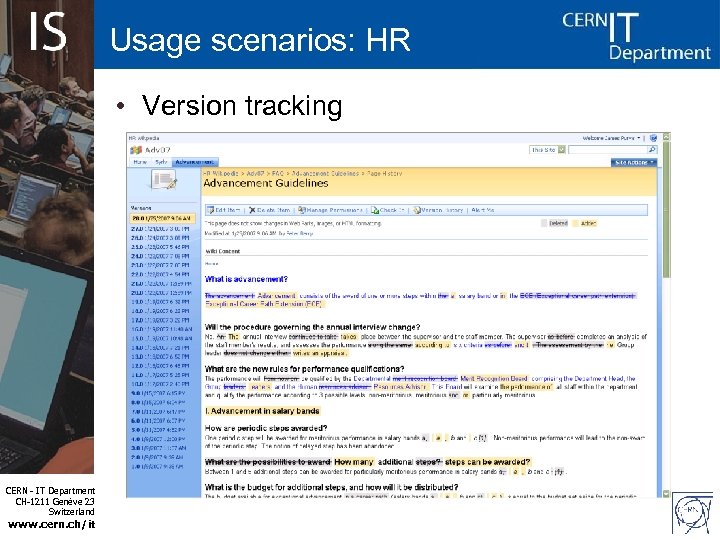Click the Added legend color swatch
Image resolution: width=720 pixels, height=540 pixels.
[x=576, y=224]
